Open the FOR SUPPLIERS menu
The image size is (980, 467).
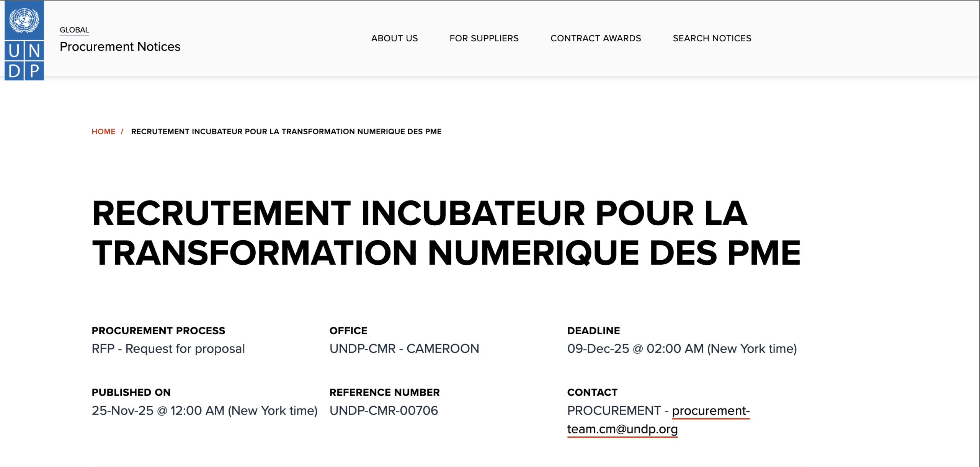pyautogui.click(x=484, y=38)
